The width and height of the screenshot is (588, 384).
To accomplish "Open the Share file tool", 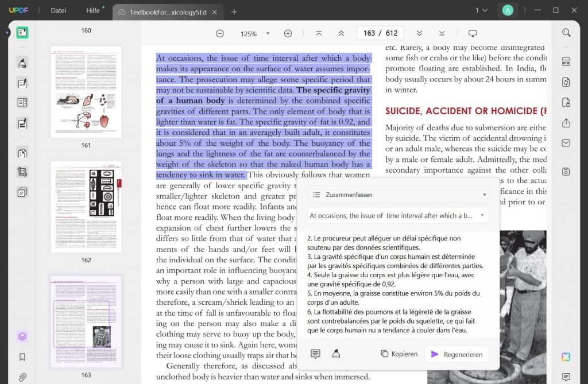I will 566,123.
